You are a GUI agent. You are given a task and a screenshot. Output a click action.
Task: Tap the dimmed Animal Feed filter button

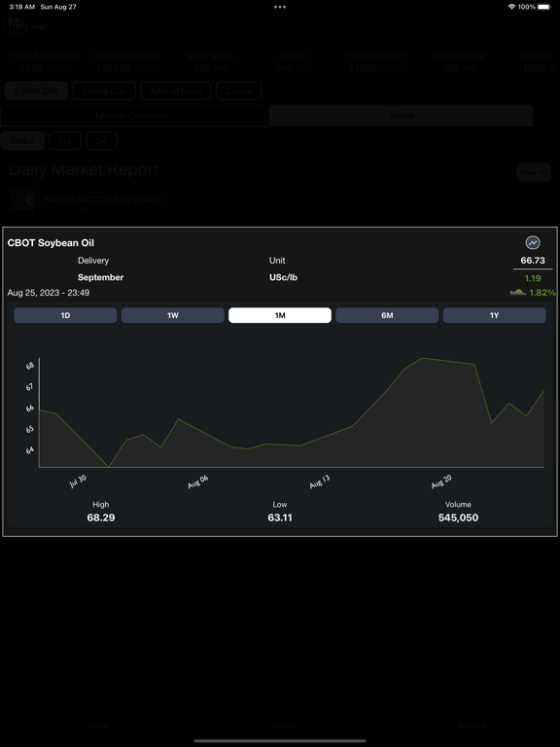click(175, 90)
